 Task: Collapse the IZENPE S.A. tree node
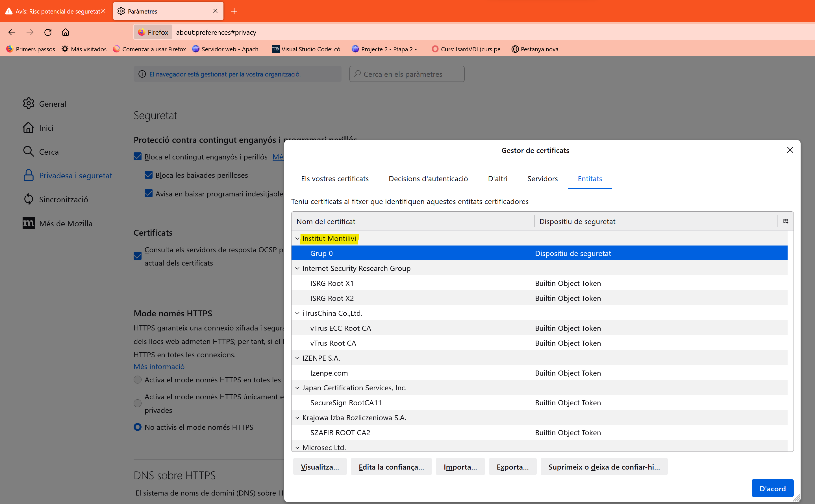click(x=297, y=358)
